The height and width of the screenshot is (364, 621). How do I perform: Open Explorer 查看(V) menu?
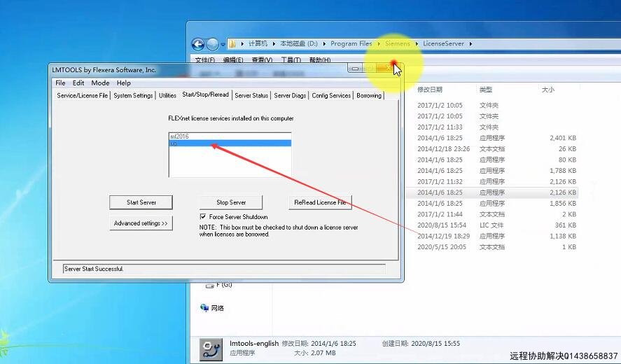click(x=262, y=59)
